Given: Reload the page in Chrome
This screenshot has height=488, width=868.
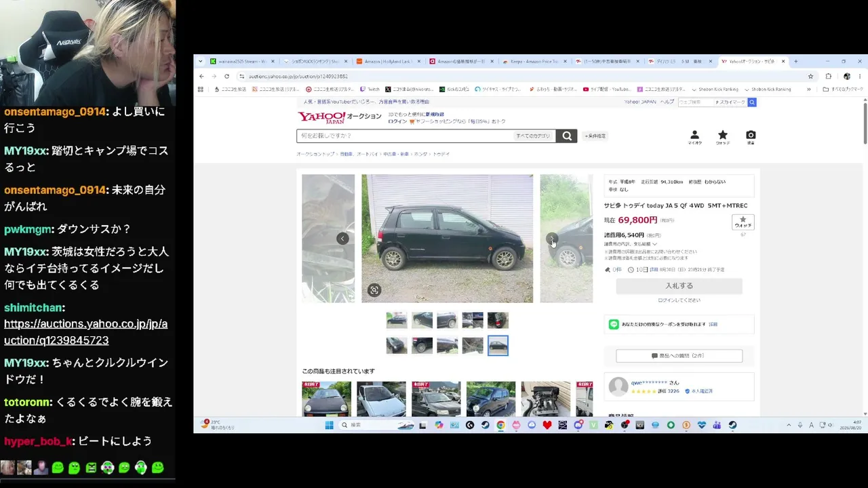Looking at the screenshot, I should point(226,77).
